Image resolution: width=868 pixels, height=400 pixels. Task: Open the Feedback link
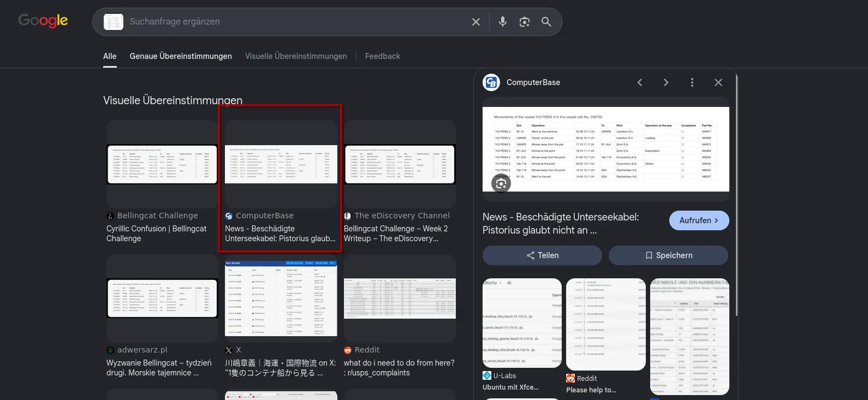pyautogui.click(x=383, y=56)
